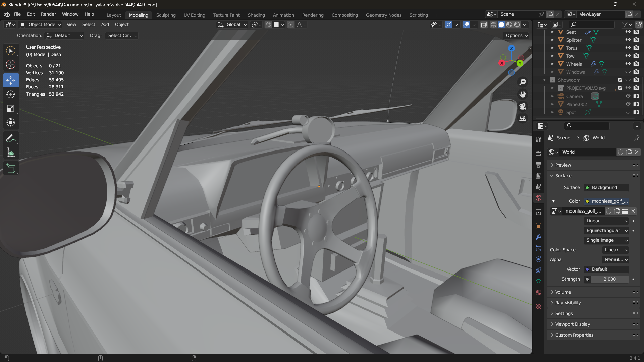Expand the Ray Visibility panel
This screenshot has width=644, height=362.
click(568, 303)
